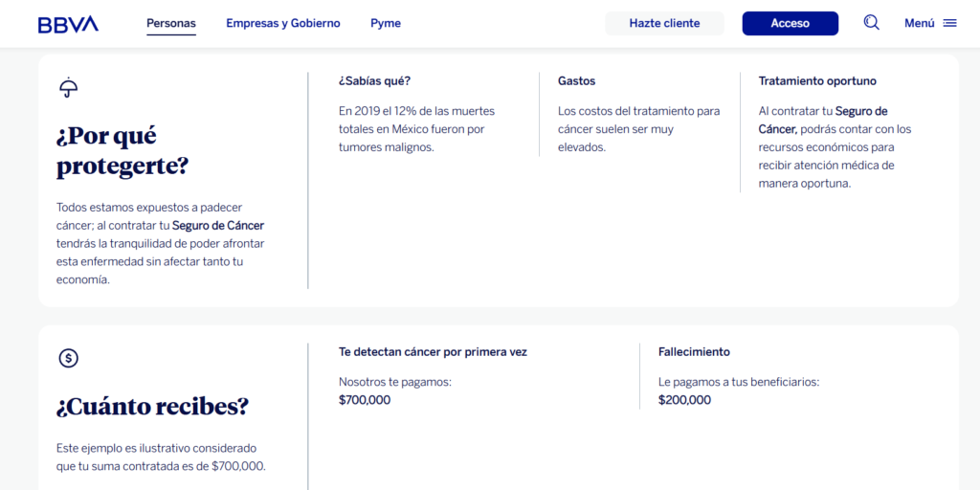This screenshot has height=490, width=980.
Task: Click the $200,000 beneficiaries amount
Action: [x=684, y=400]
